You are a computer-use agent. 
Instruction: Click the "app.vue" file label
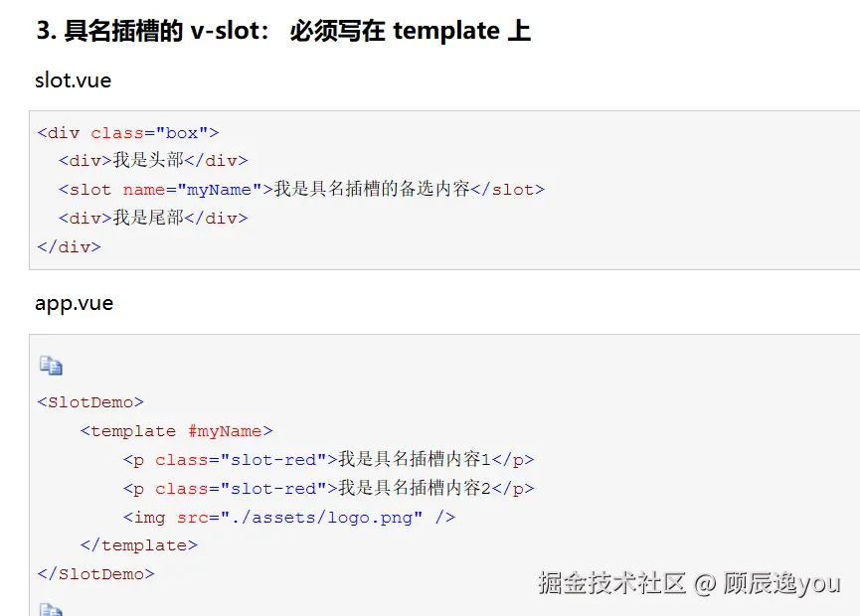coord(74,303)
